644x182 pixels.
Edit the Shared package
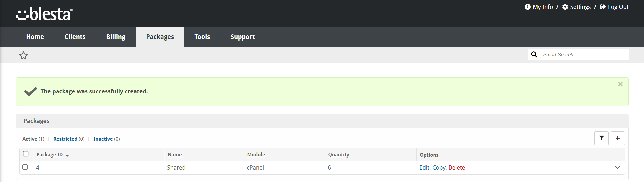pos(424,168)
